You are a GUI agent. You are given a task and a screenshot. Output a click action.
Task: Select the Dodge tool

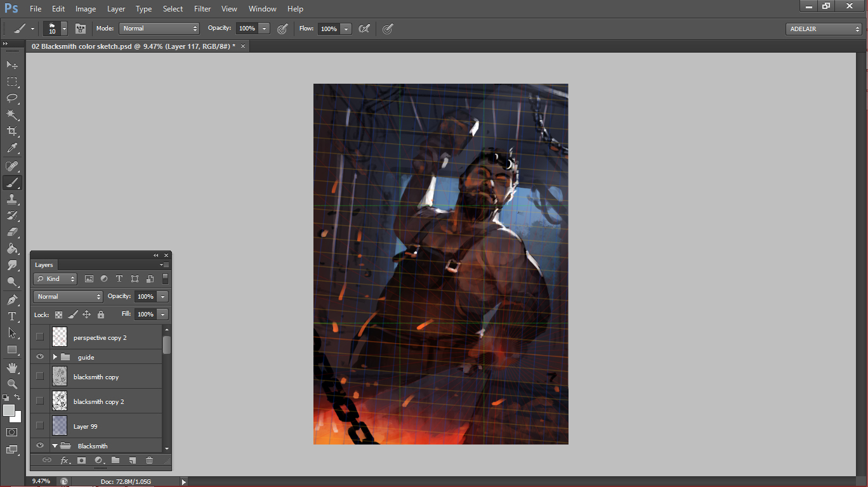[12, 282]
